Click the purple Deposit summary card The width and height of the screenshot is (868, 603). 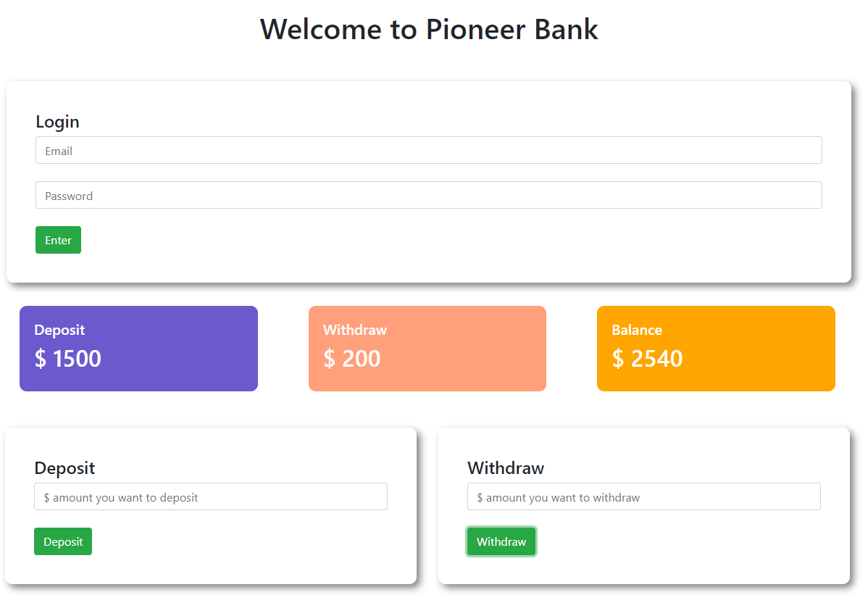click(x=138, y=349)
